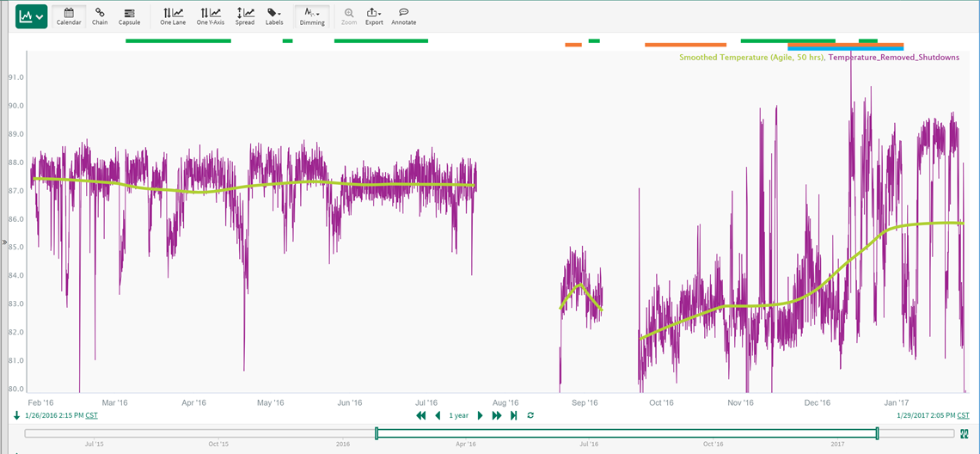Switch to Calendar view mode

69,16
